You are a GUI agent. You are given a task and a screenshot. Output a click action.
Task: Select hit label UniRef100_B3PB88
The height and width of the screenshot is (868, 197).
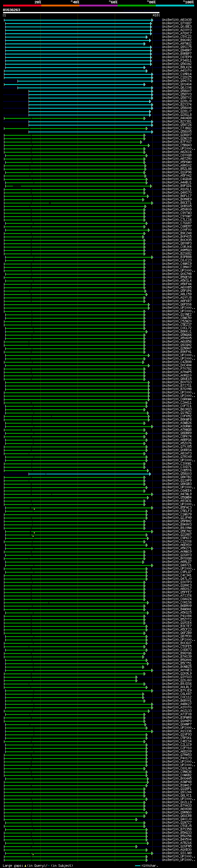coord(177,257)
